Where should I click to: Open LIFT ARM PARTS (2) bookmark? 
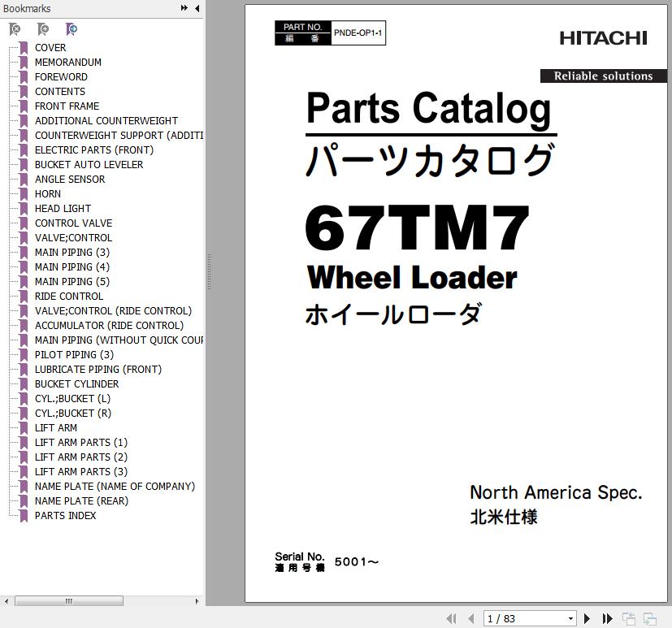coord(81,457)
